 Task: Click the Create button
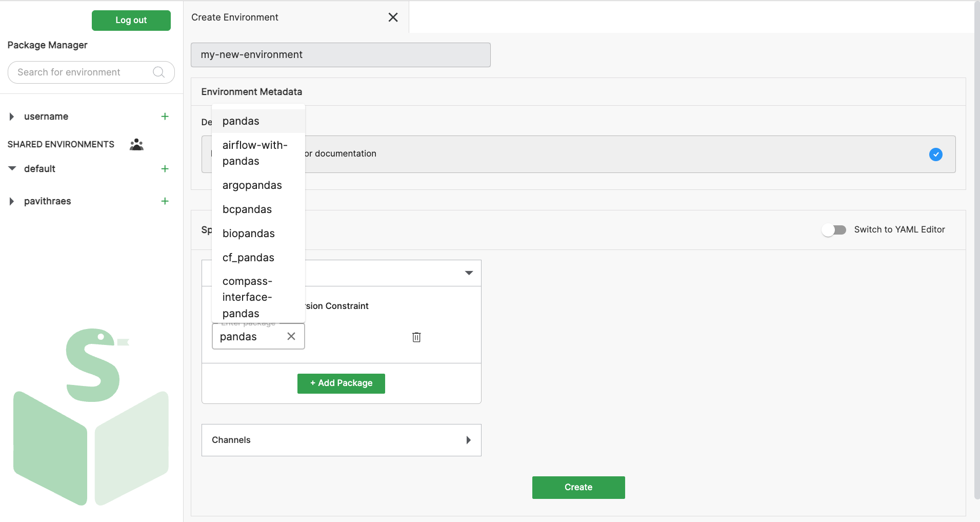pyautogui.click(x=578, y=488)
